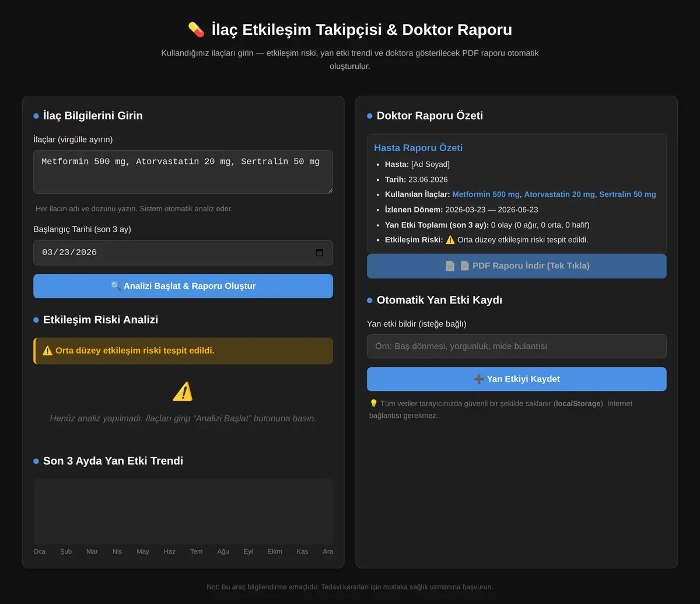Click the İzlenen Dönem date range line
The image size is (700, 604).
[x=461, y=210]
